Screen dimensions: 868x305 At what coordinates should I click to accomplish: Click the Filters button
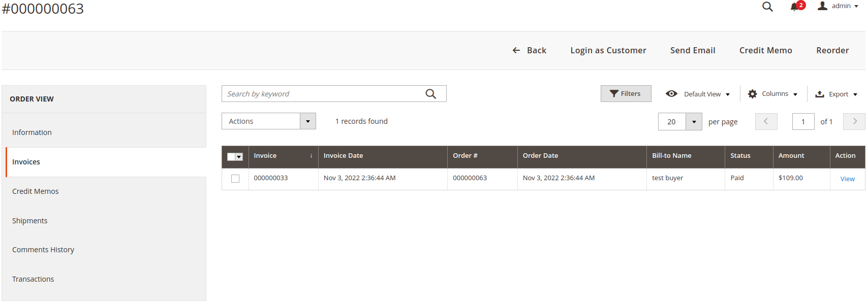626,93
